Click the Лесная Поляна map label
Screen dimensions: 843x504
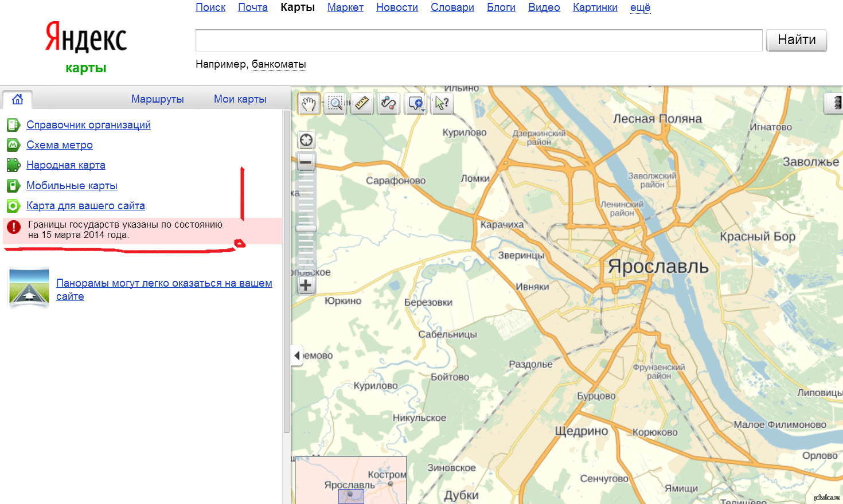[657, 119]
